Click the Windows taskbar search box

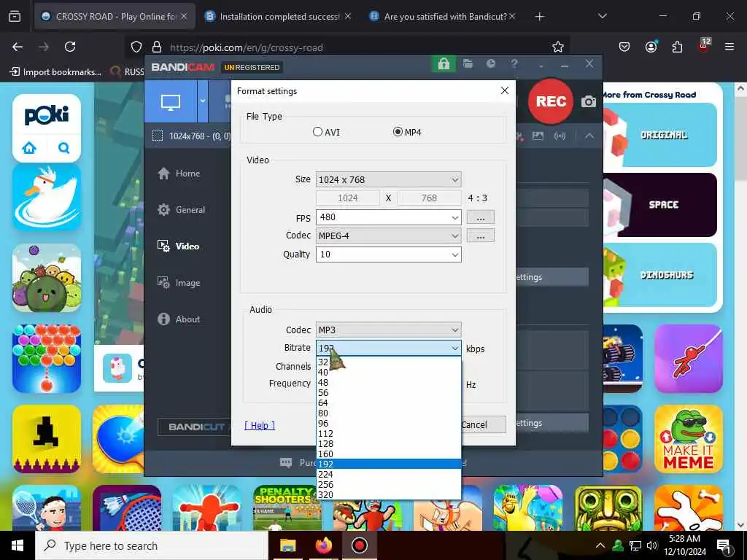pos(152,545)
